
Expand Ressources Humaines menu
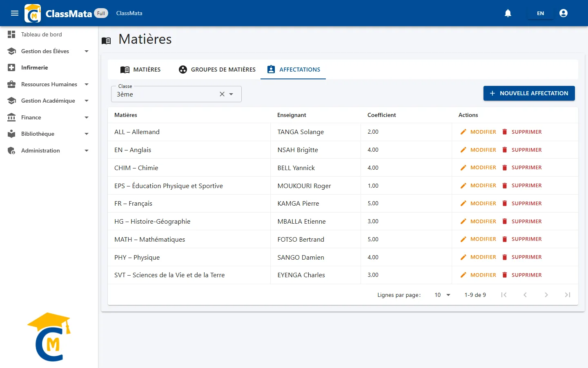(x=49, y=84)
